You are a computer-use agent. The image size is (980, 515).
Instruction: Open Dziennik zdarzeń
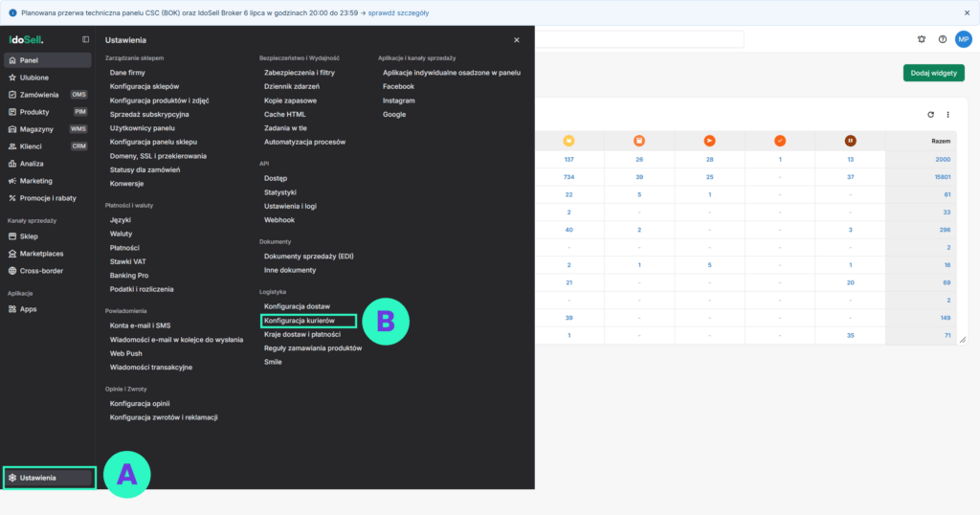[292, 86]
